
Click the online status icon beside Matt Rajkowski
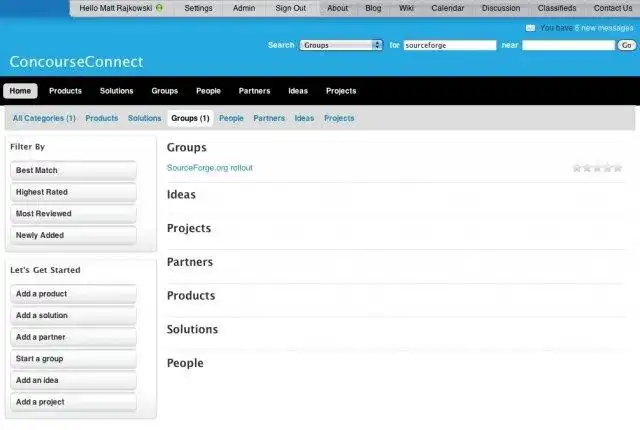point(160,7)
